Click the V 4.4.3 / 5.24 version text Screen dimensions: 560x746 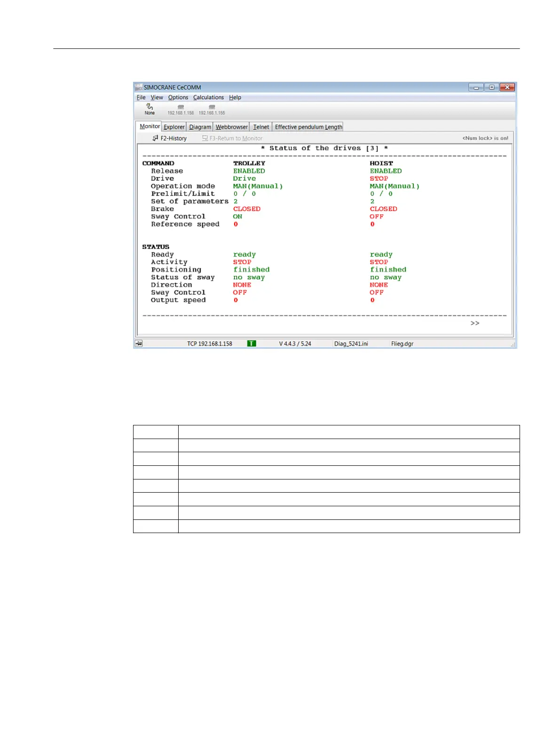point(295,344)
